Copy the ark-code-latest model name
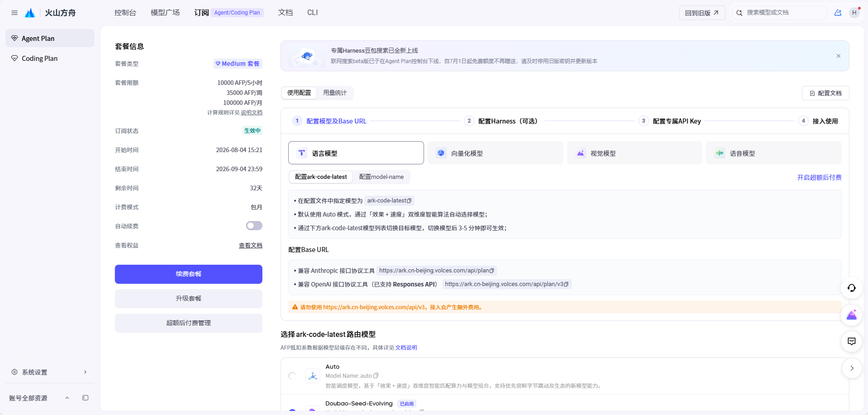 pyautogui.click(x=409, y=201)
